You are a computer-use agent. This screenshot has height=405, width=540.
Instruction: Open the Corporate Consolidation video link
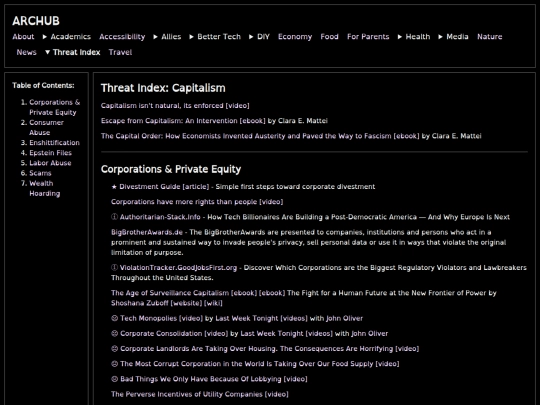pos(161,333)
